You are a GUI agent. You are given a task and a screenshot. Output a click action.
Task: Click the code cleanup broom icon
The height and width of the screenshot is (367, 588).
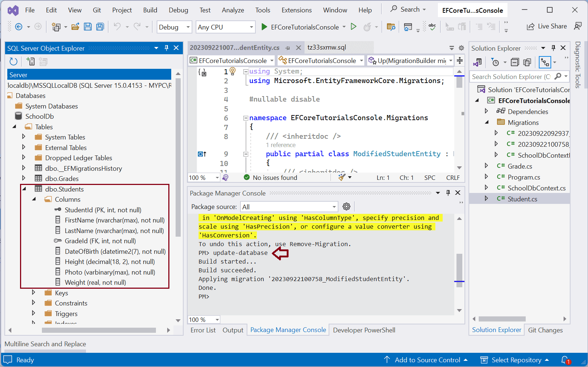click(x=342, y=177)
